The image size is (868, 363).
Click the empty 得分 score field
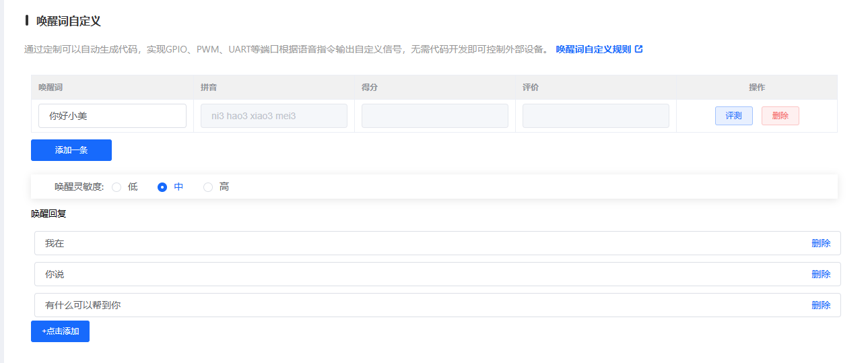[x=434, y=116]
